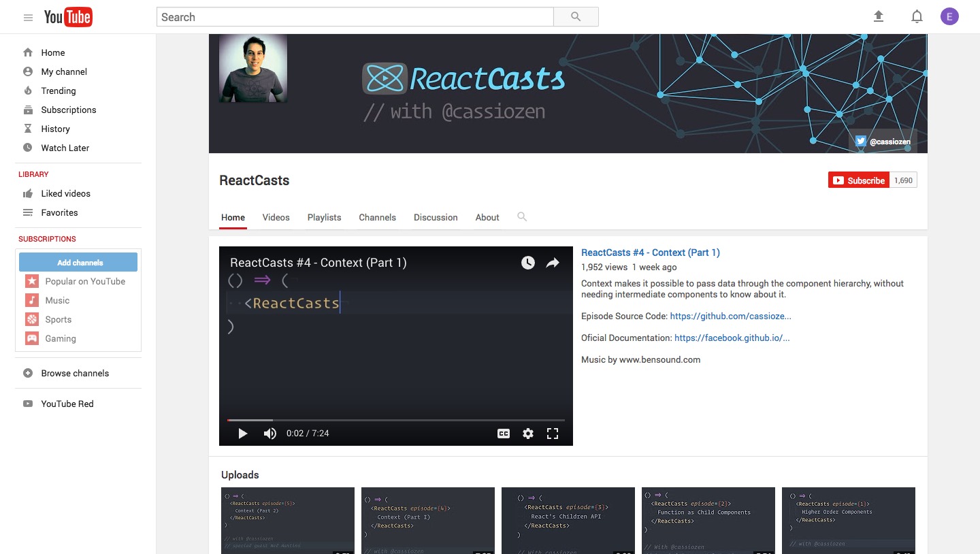Open YouTube notifications bell
Viewport: 980px width, 554px height.
[x=916, y=16]
